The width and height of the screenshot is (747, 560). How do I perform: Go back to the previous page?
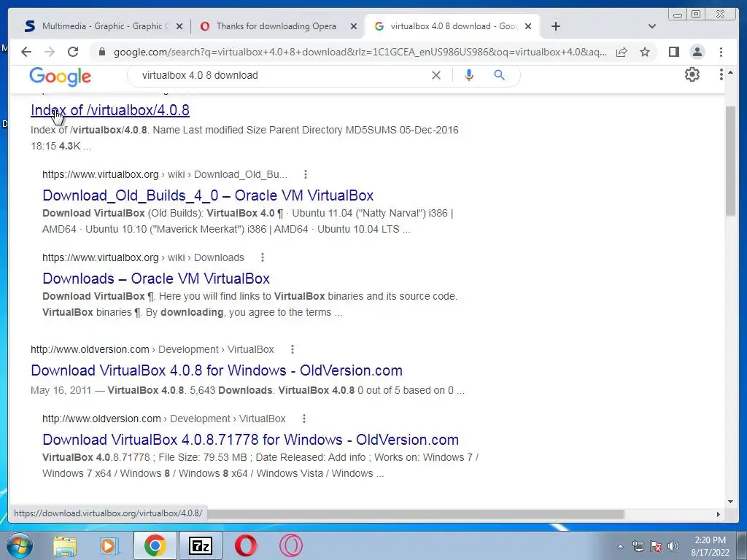click(26, 52)
